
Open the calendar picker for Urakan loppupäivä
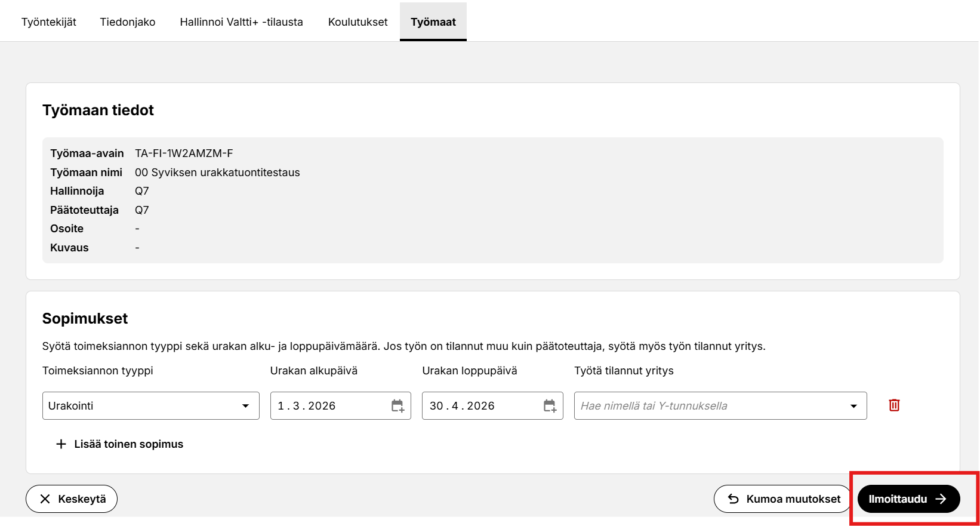point(550,406)
